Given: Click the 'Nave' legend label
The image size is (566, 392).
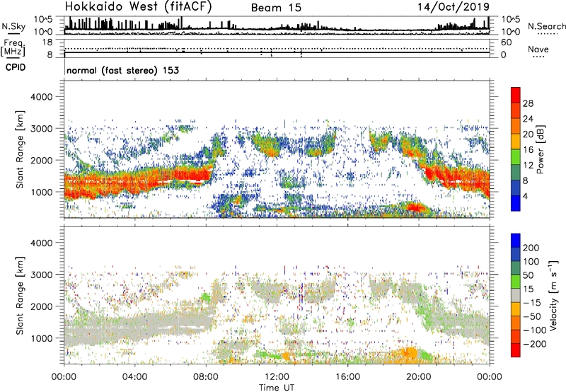Looking at the screenshot, I should [x=538, y=49].
